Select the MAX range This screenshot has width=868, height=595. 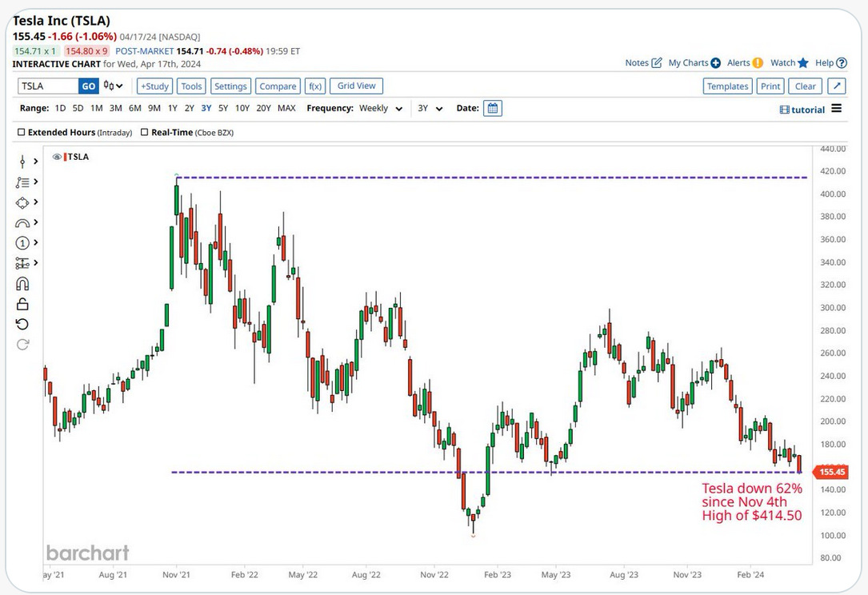coord(286,109)
